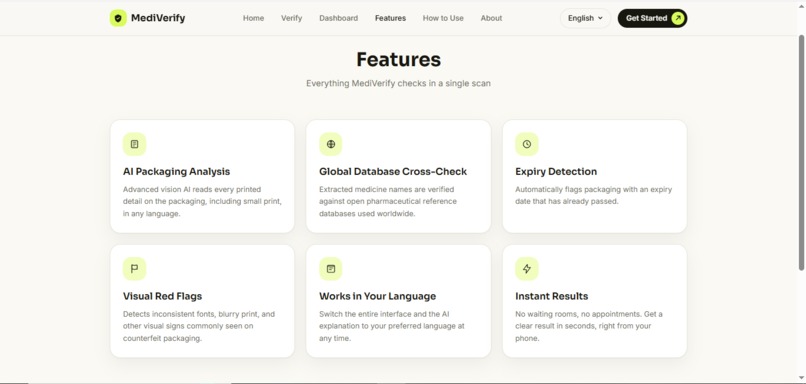Click the Global Database Cross-Check globe icon
Viewport: 806px width, 384px height.
click(x=331, y=144)
